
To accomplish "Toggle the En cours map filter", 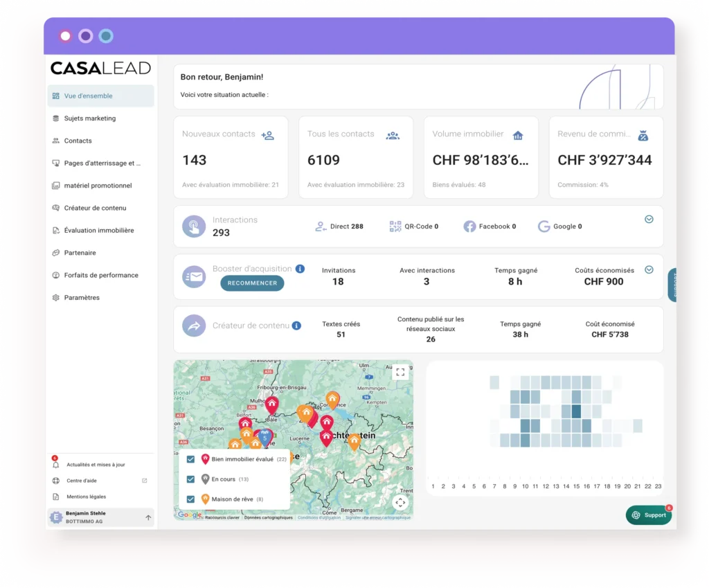I will pos(190,479).
